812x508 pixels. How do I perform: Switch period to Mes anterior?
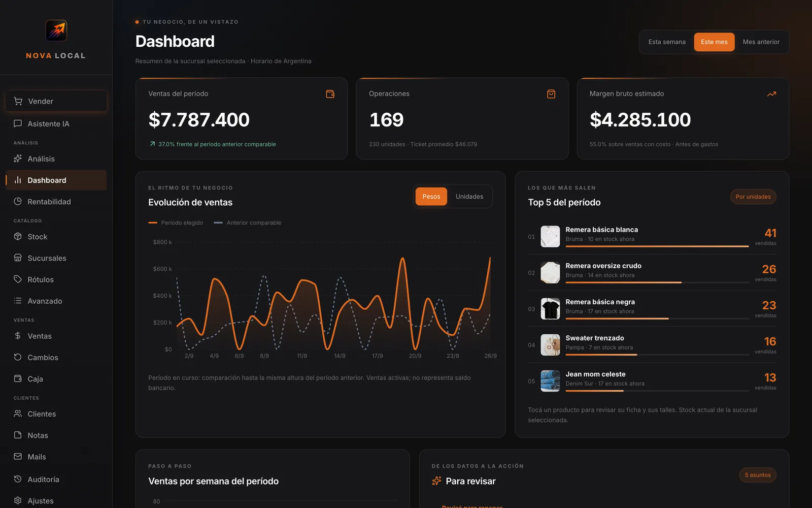tap(761, 42)
